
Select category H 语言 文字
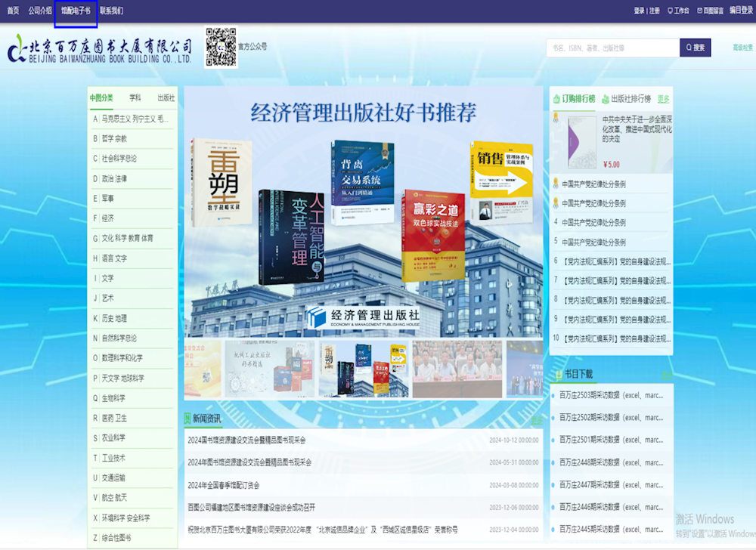coord(132,258)
